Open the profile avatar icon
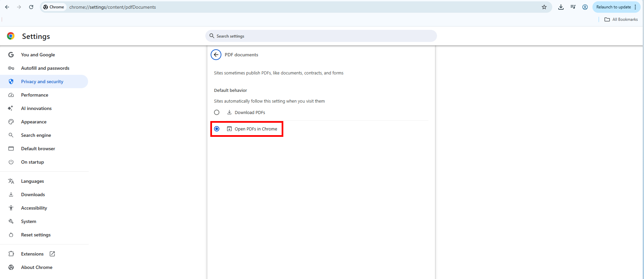This screenshot has height=279, width=644. click(585, 7)
